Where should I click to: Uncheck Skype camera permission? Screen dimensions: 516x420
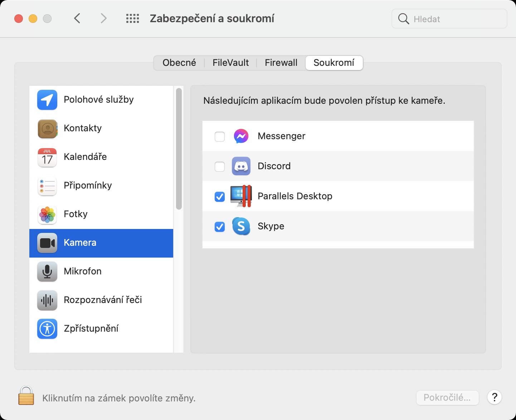[220, 226]
